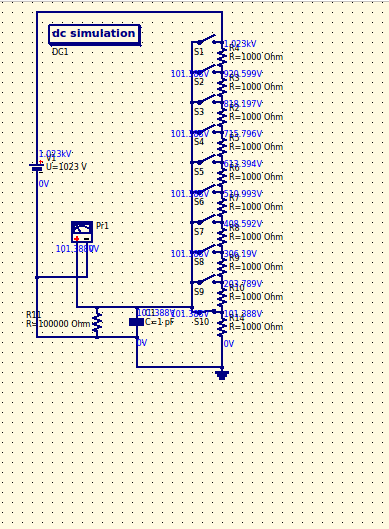Select resistor R14 at bottom of ladder
Screen dimensions: 389x529
click(x=222, y=327)
